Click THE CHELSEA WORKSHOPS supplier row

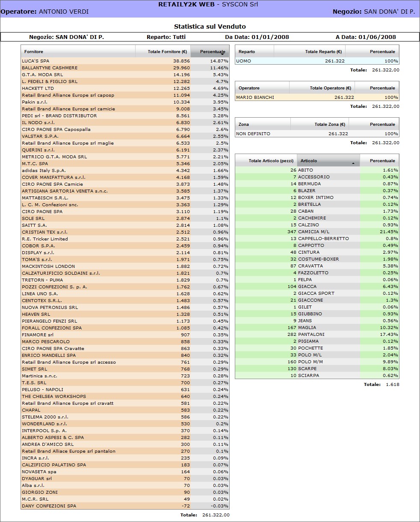click(x=125, y=397)
